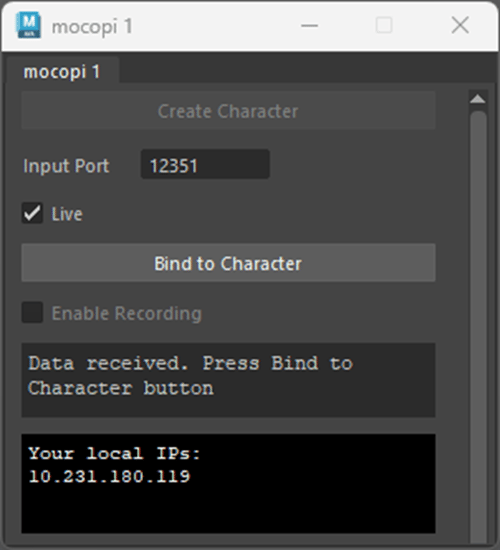Click the Bind to Character button
Viewport: 500px width, 550px height.
(x=228, y=263)
